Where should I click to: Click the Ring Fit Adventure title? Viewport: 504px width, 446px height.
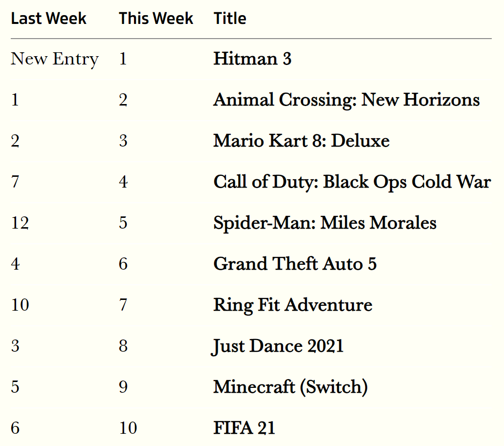[292, 305]
